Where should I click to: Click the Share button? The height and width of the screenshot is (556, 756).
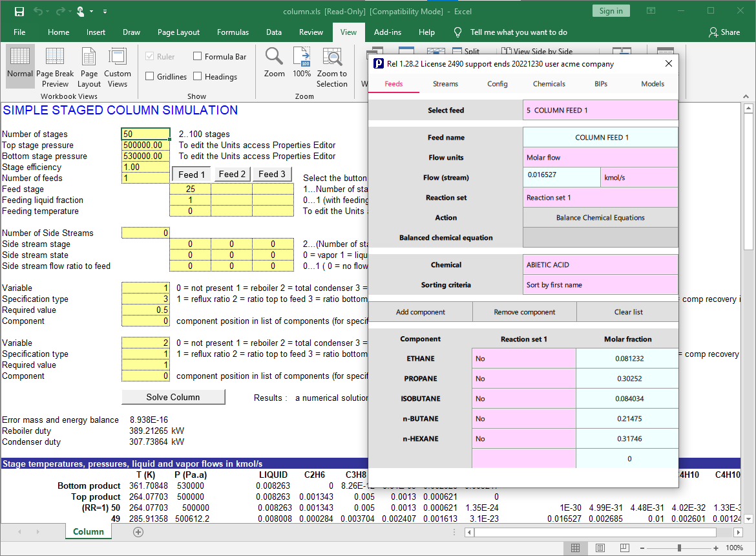[724, 32]
